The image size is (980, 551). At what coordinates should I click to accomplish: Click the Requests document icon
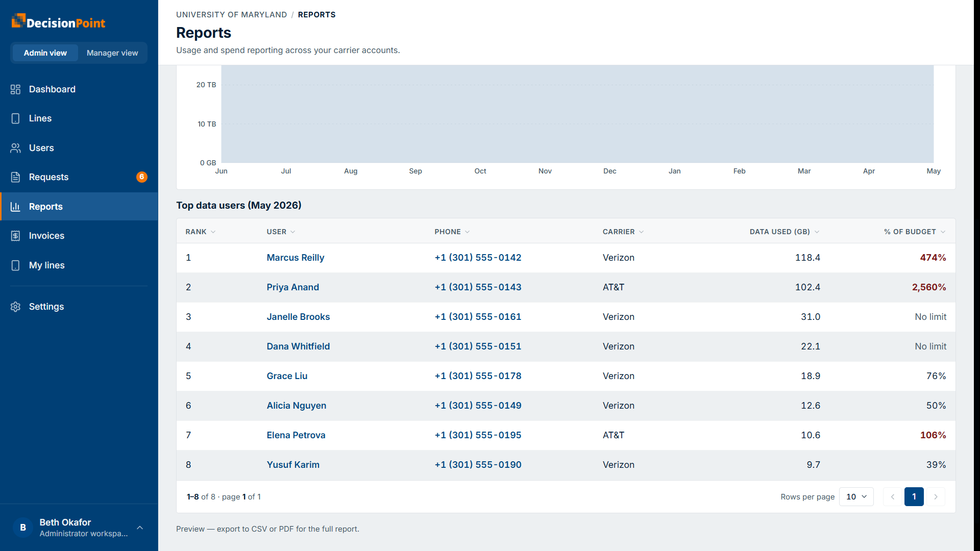point(15,177)
